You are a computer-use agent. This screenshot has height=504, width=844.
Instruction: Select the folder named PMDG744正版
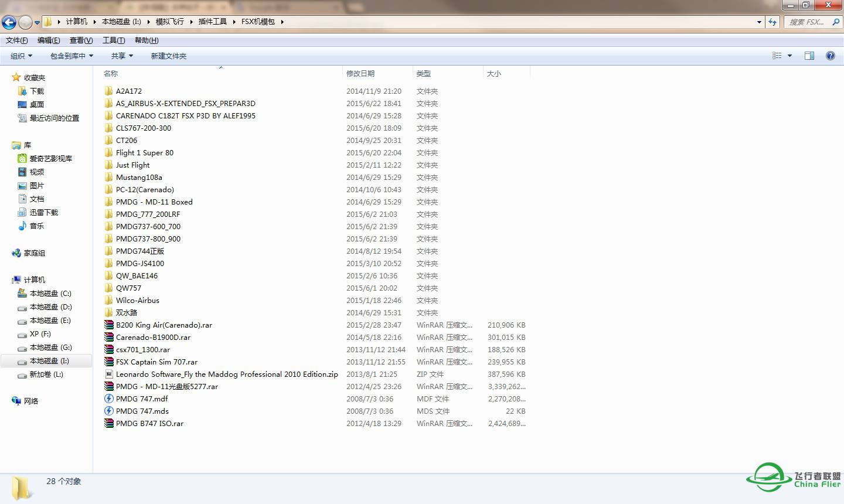140,251
